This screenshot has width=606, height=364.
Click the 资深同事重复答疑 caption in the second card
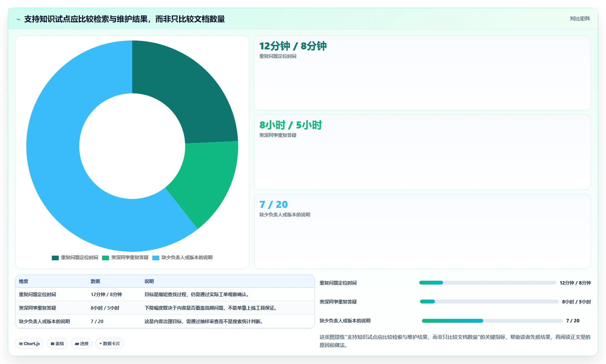coord(278,135)
